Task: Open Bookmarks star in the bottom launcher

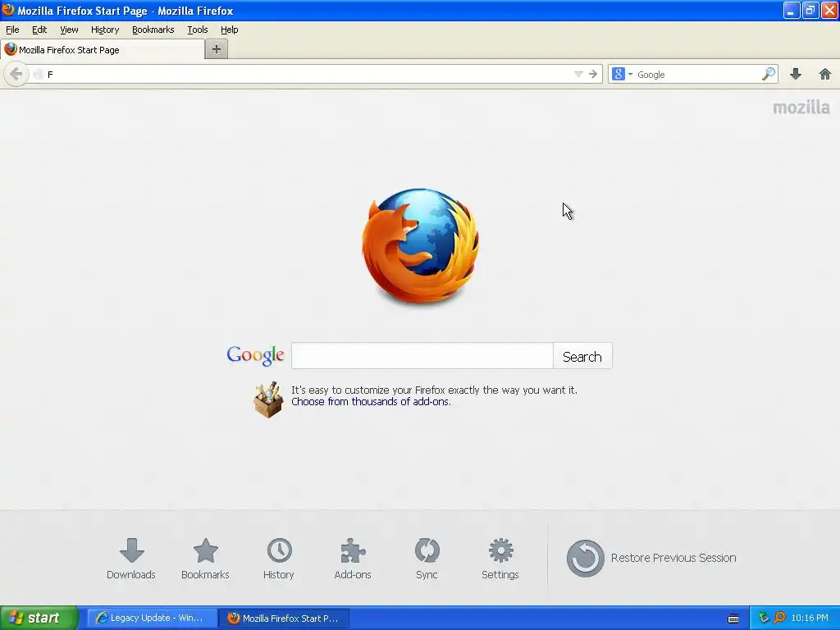Action: (x=205, y=559)
